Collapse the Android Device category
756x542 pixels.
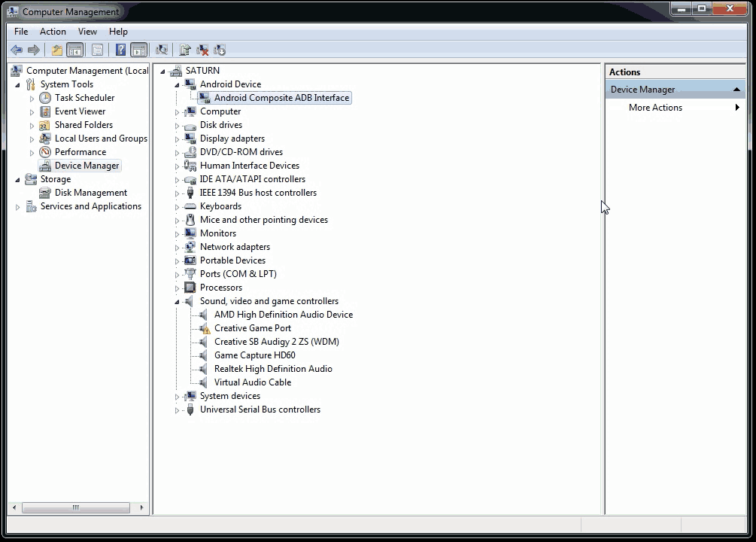click(x=177, y=85)
